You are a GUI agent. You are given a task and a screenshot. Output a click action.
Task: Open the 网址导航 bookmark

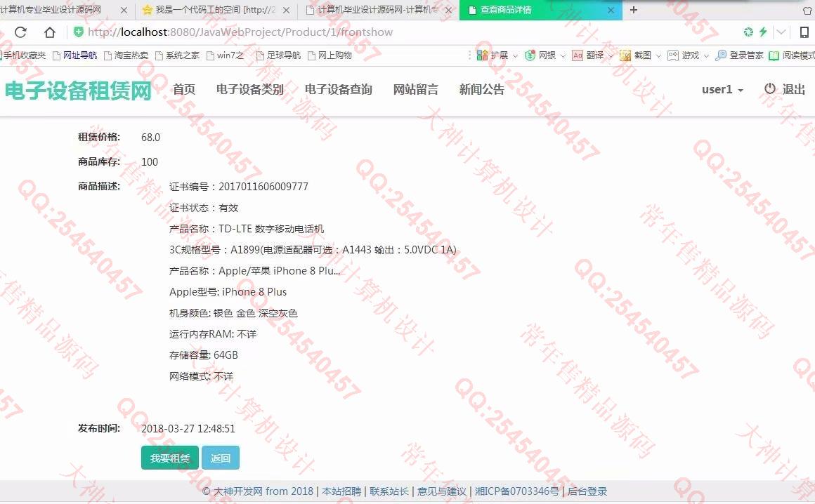pos(75,55)
